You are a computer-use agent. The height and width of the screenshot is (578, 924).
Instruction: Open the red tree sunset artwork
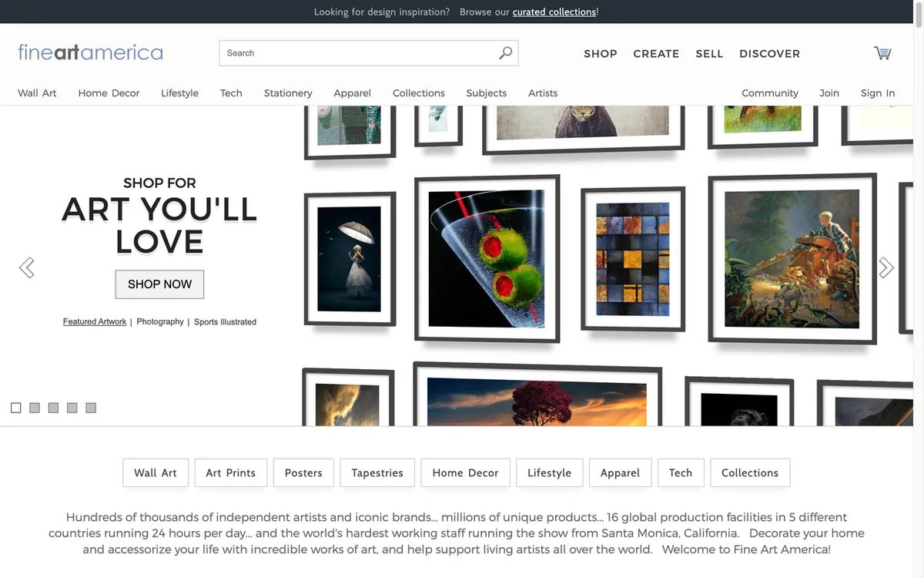537,395
